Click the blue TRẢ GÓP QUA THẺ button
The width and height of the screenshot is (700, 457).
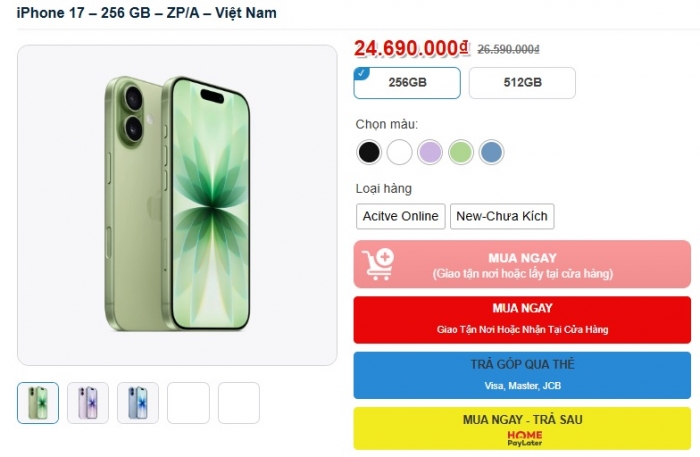coord(522,375)
